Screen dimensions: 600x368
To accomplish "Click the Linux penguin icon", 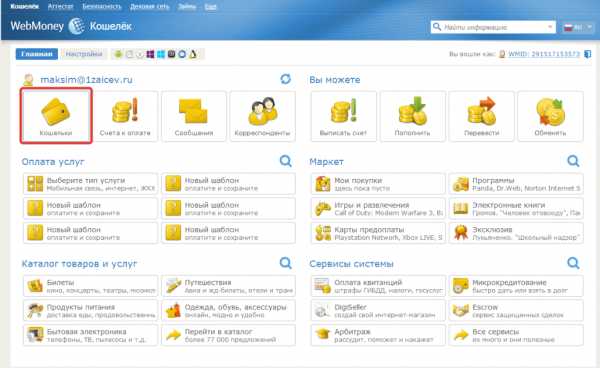I will coord(193,54).
